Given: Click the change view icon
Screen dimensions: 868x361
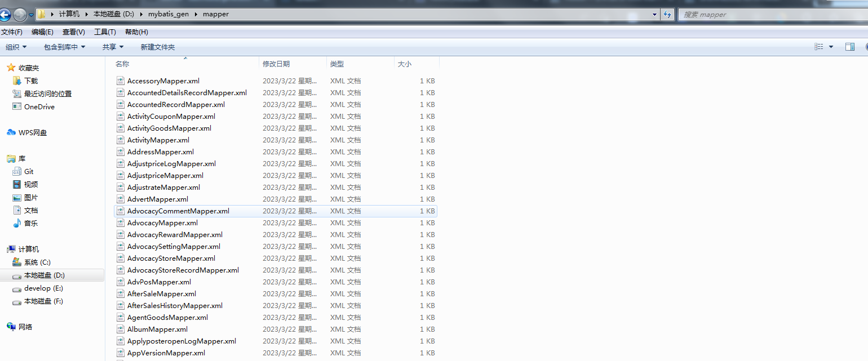Looking at the screenshot, I should [819, 47].
